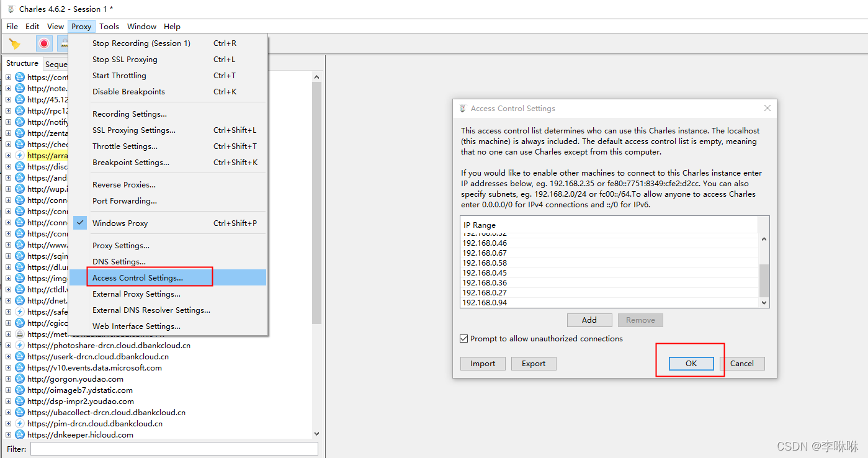Expand the userk-drcn.cloud.dbankcloud.cn tree node
The height and width of the screenshot is (458, 868).
point(8,357)
